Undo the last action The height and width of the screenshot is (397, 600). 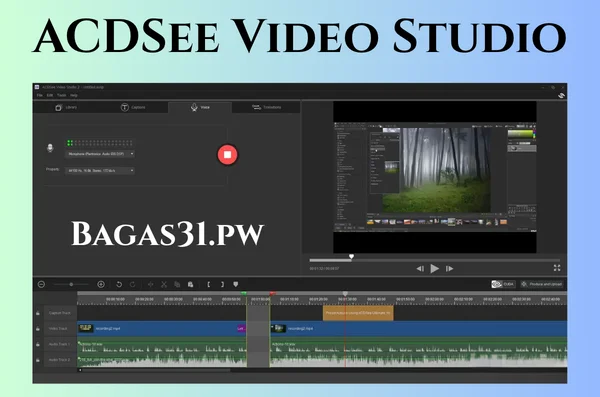(x=119, y=284)
